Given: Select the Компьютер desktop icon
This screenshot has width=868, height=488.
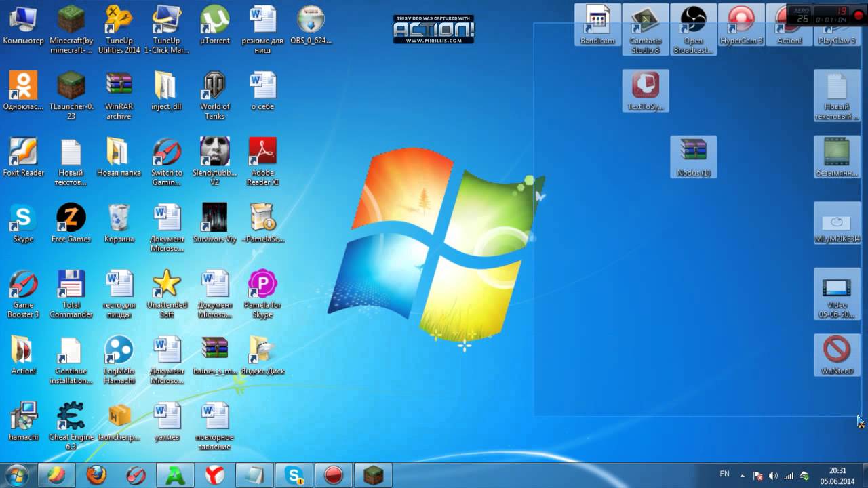Looking at the screenshot, I should 23,25.
